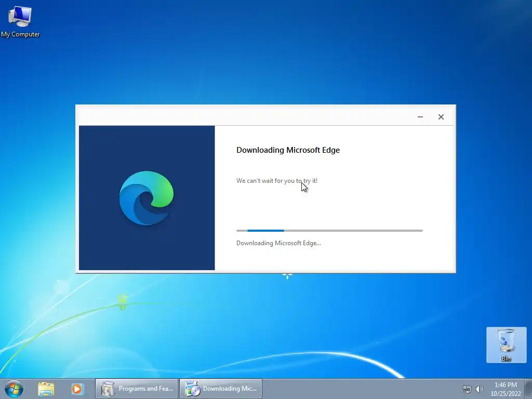Click the 'Downloading Microsoft Edge...' status text

point(278,243)
